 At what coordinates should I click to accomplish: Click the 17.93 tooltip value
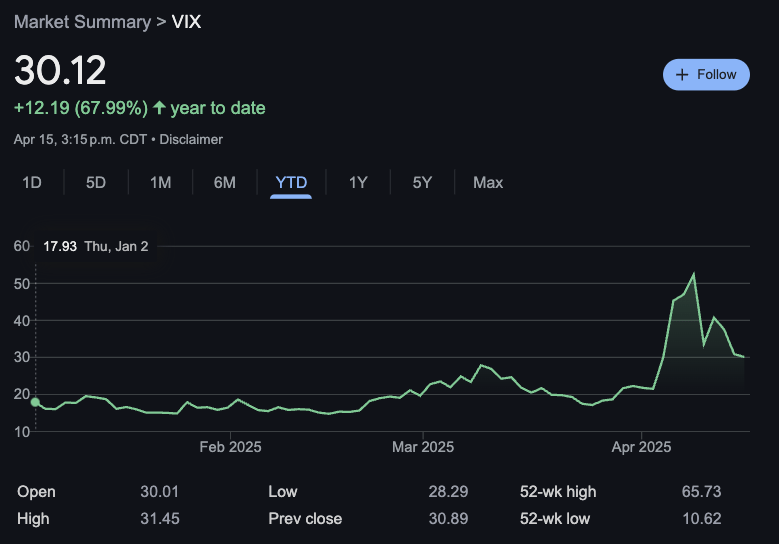tap(60, 246)
